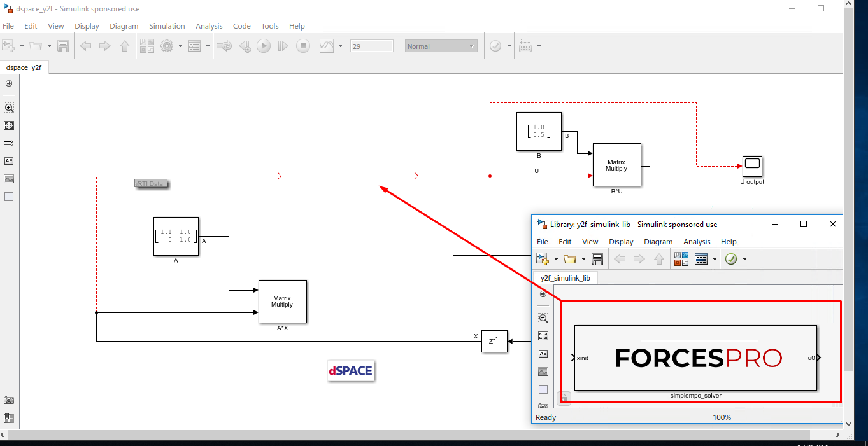The height and width of the screenshot is (446, 868).
Task: Open the Simulation menu
Action: click(167, 26)
